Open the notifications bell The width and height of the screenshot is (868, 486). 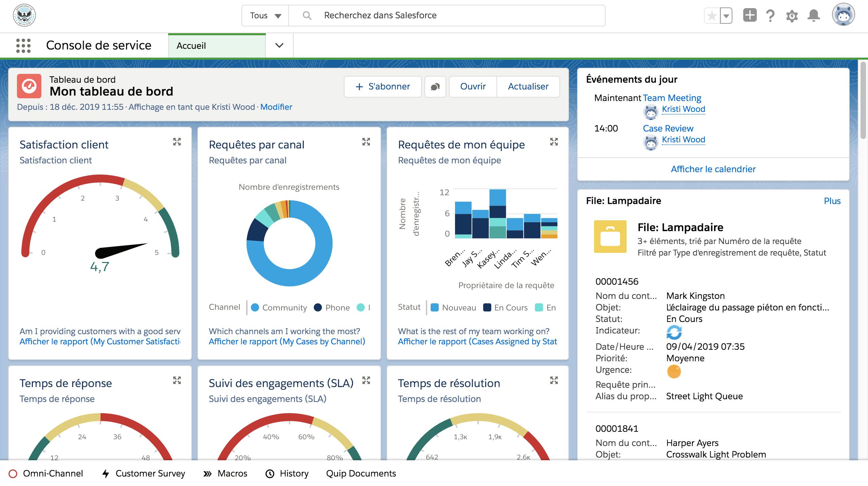[x=814, y=16]
